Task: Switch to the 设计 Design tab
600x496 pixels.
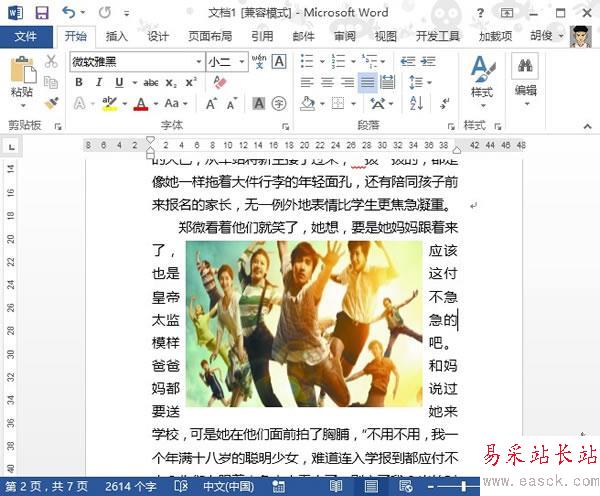Action: [x=158, y=36]
